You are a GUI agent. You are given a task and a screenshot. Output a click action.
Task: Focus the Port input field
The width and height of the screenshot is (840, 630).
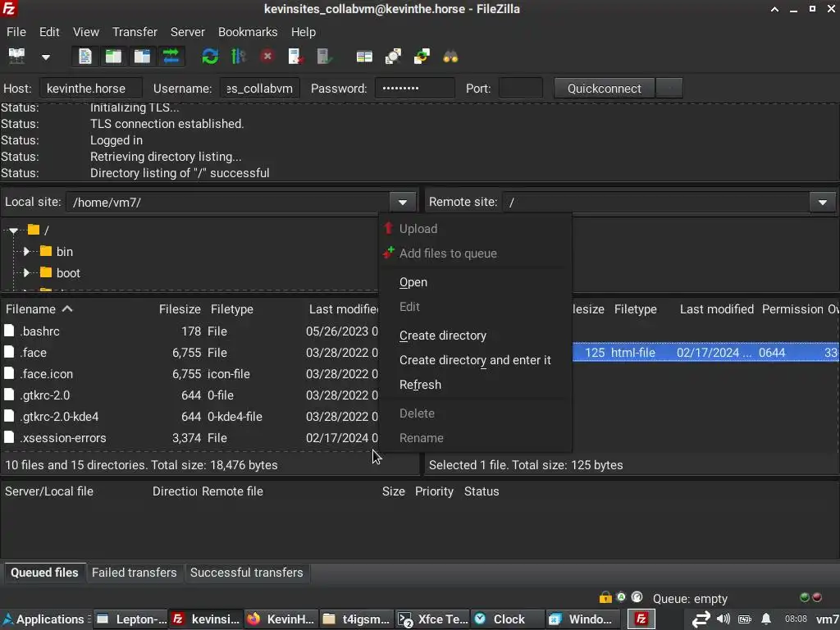click(x=521, y=89)
